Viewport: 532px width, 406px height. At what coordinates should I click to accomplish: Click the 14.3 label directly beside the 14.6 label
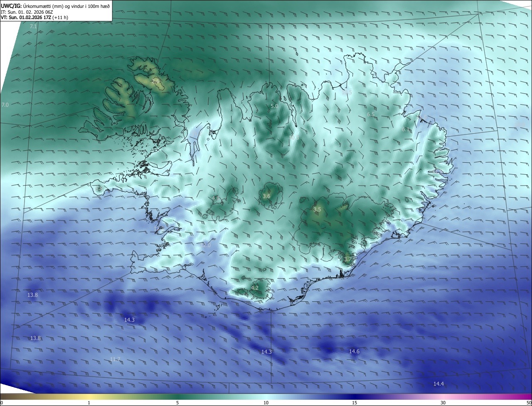[266, 352]
